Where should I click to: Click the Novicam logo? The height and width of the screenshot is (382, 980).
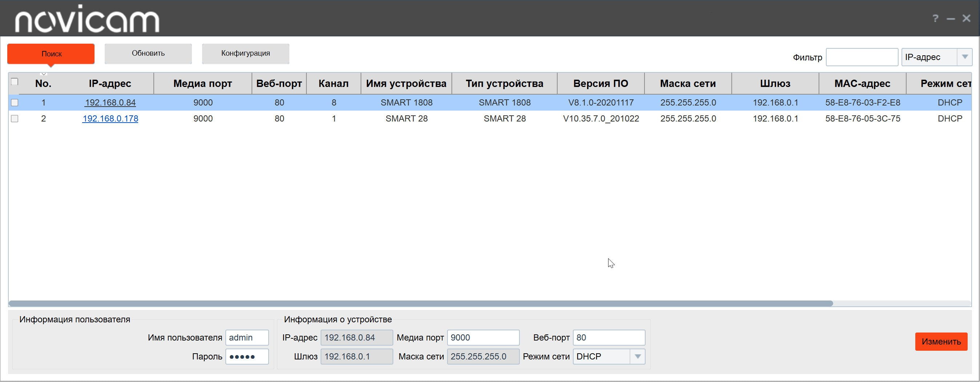coord(87,19)
